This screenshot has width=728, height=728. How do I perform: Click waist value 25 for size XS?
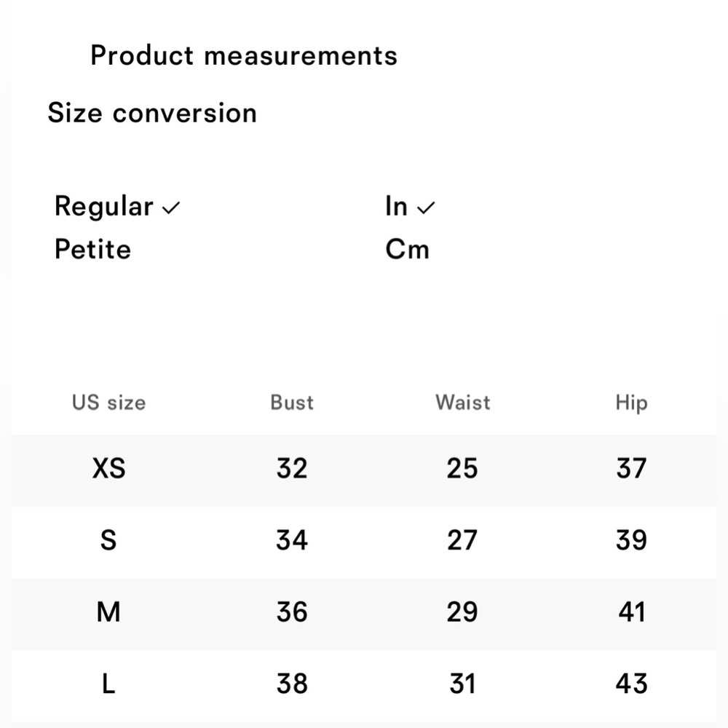pyautogui.click(x=462, y=468)
